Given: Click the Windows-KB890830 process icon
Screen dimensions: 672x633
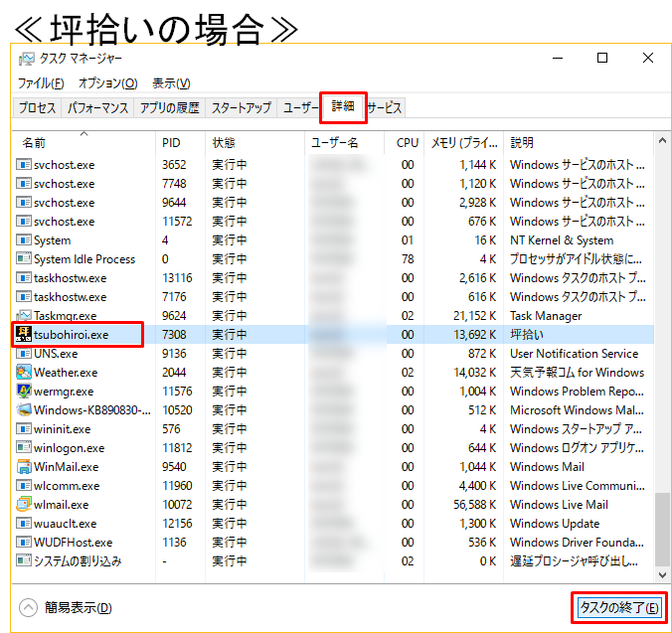Looking at the screenshot, I should click(24, 409).
